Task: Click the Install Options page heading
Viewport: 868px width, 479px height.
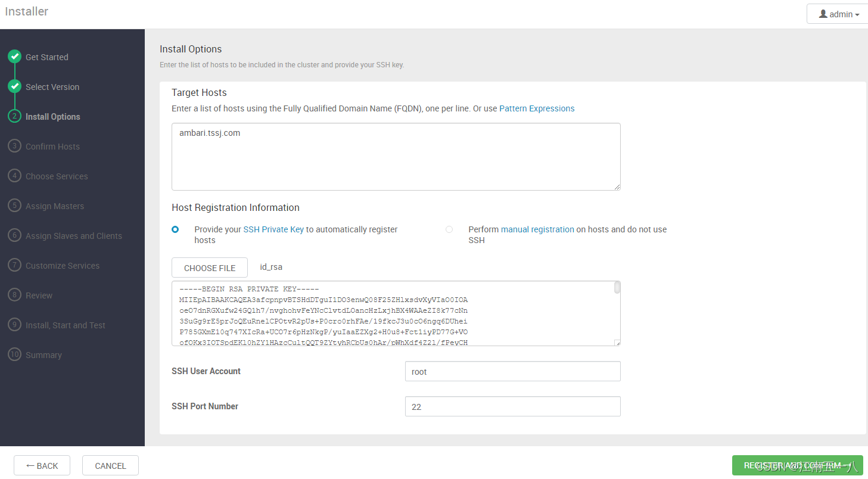Action: (x=191, y=49)
